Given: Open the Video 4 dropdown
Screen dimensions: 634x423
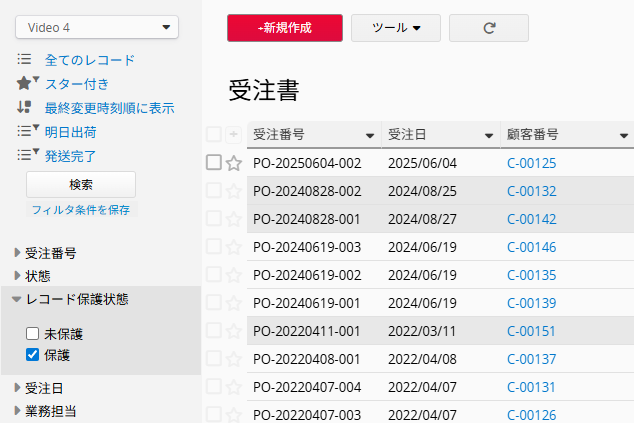Looking at the screenshot, I should (x=97, y=27).
